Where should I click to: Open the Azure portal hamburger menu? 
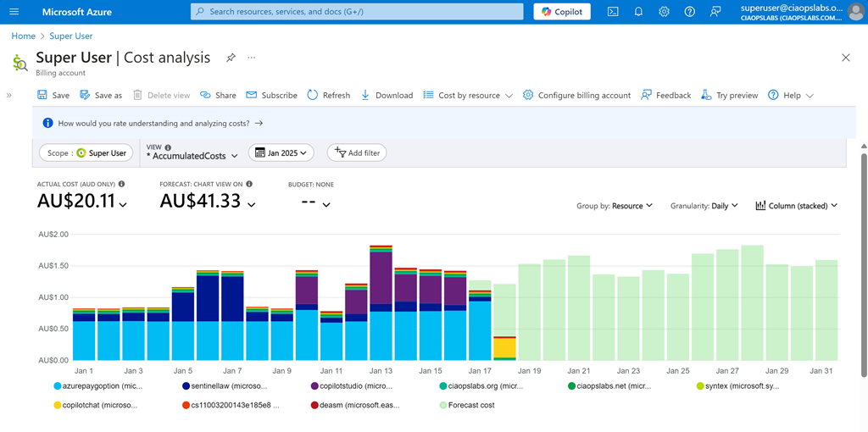(14, 12)
